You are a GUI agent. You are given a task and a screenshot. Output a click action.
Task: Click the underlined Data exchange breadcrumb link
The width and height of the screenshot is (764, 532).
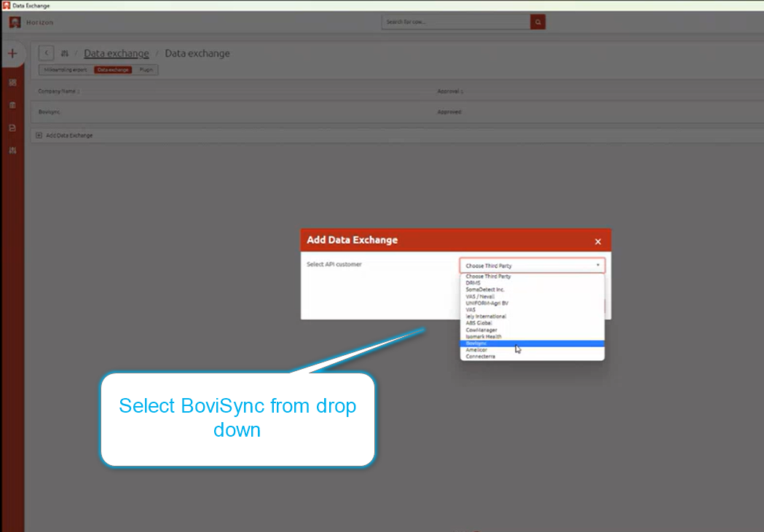pos(117,54)
